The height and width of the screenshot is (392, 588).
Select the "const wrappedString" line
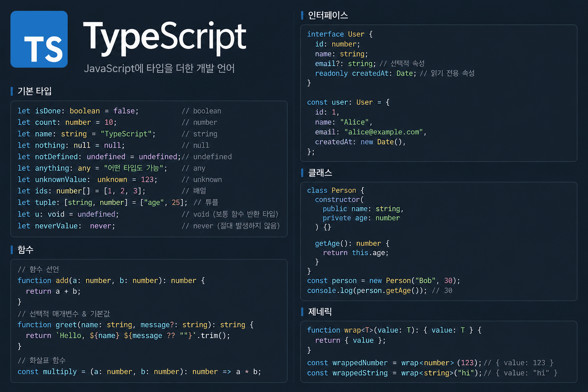pos(394,373)
